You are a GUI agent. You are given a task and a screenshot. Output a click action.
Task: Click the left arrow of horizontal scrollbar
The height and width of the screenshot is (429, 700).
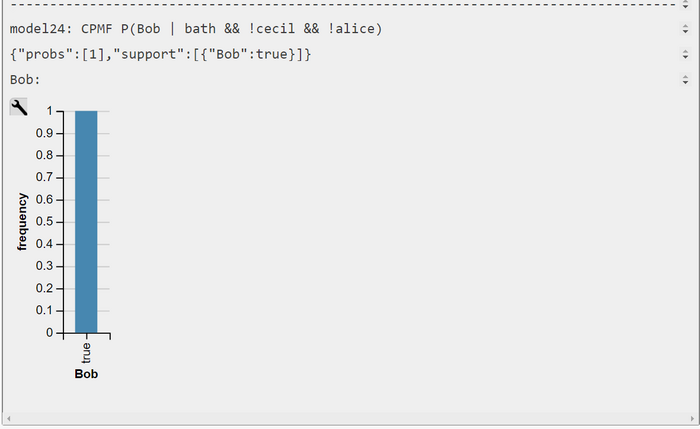(x=8, y=419)
